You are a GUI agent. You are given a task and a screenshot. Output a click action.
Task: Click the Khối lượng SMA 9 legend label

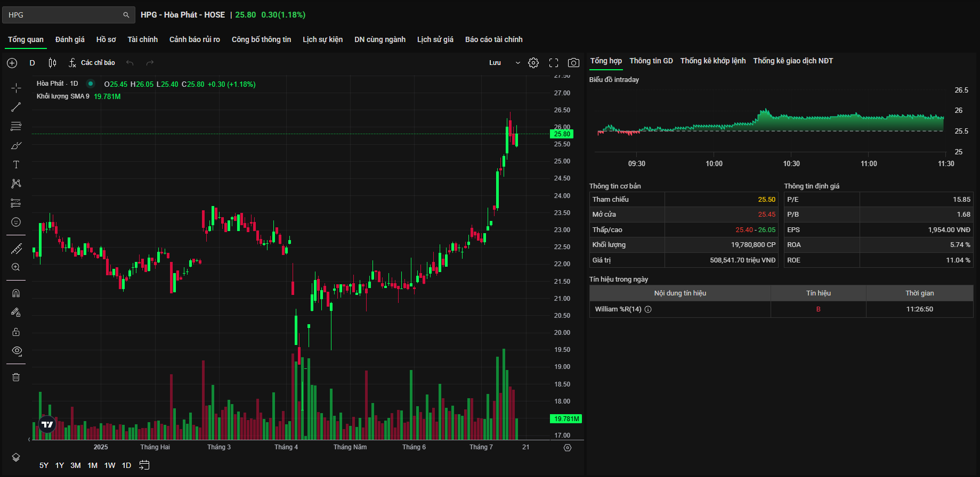(63, 96)
